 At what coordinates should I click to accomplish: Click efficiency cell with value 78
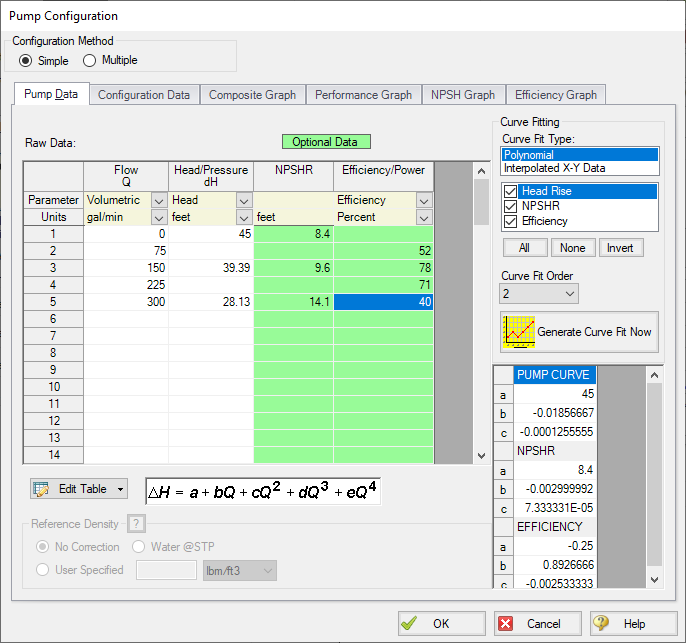point(383,268)
